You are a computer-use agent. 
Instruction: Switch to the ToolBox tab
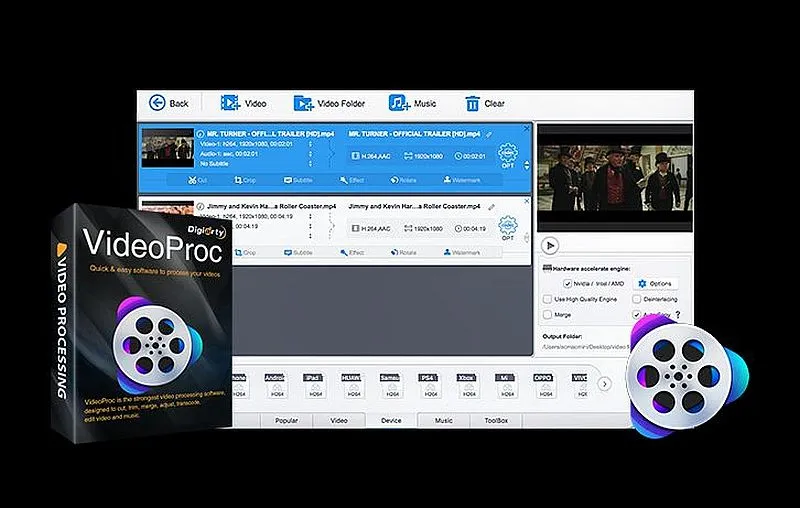(496, 421)
